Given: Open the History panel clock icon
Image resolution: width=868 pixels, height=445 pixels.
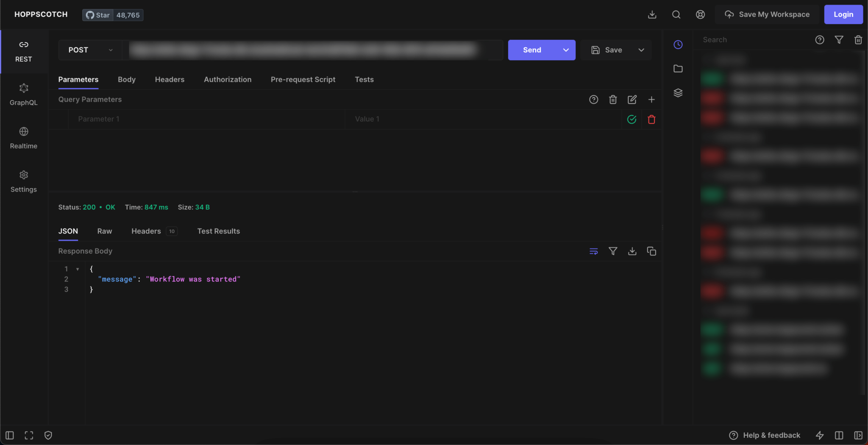Looking at the screenshot, I should tap(678, 44).
